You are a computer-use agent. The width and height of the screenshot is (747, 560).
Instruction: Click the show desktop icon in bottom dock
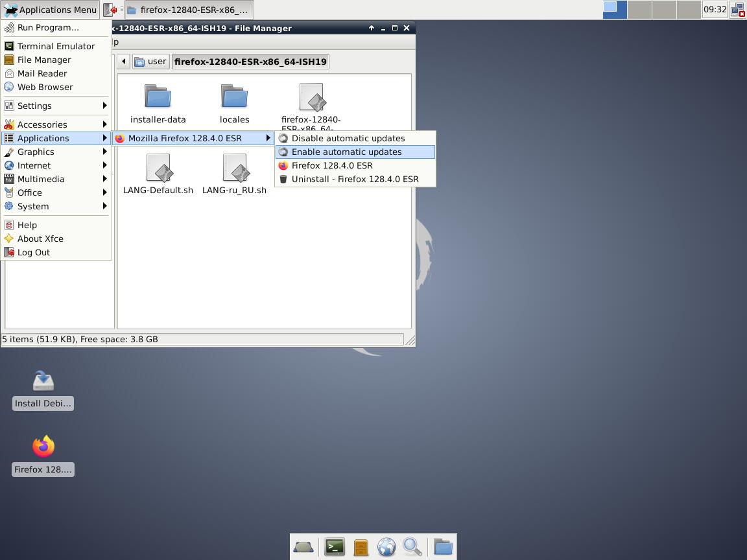point(303,547)
